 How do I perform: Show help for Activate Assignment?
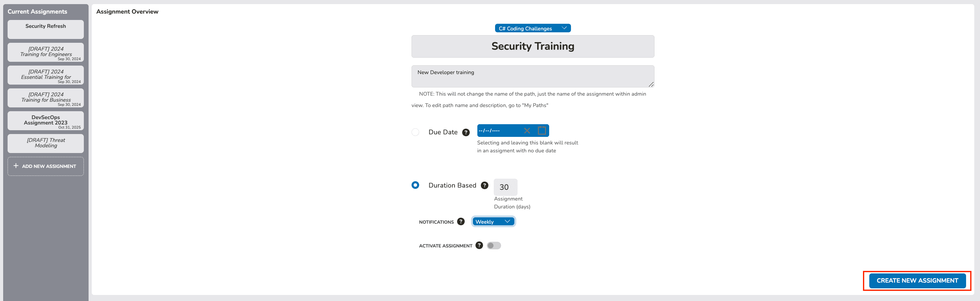click(479, 245)
